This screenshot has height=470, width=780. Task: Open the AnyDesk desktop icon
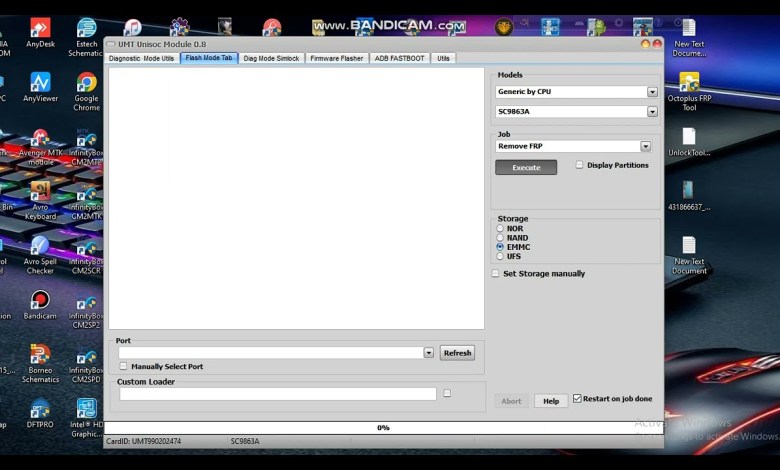tap(40, 28)
